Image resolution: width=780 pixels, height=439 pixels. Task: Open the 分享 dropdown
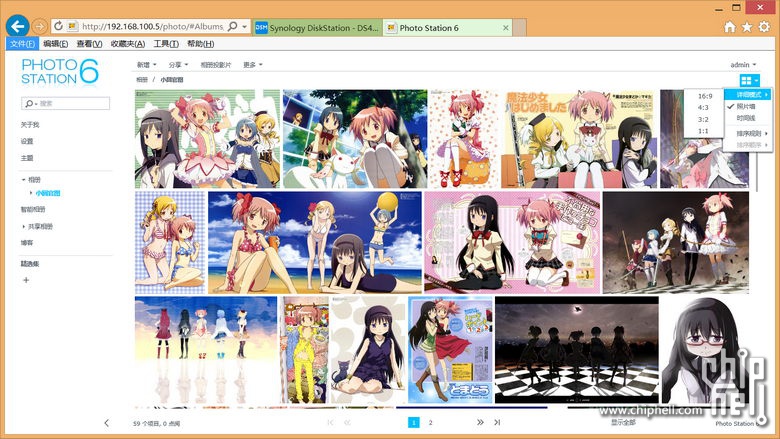pos(178,65)
